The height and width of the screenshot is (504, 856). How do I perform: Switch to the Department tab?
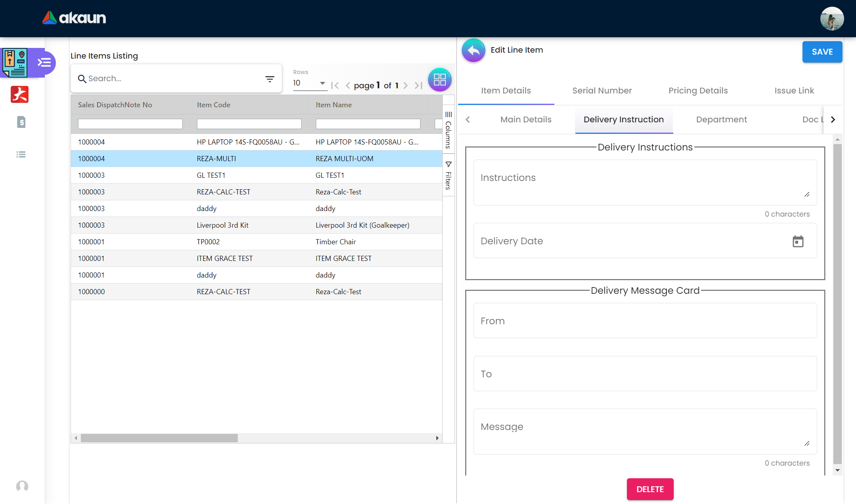tap(721, 120)
